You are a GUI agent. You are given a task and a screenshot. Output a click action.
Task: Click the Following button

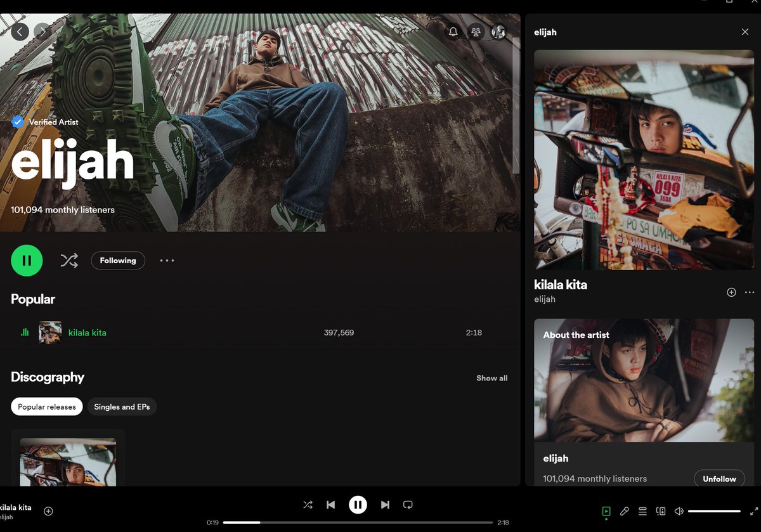118,261
